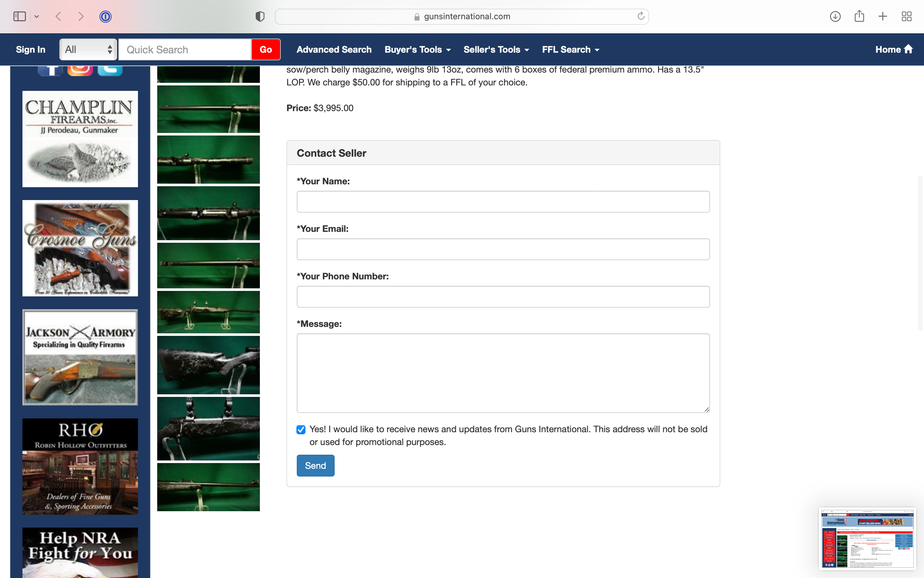Show the tab overview grid
The width and height of the screenshot is (924, 578).
click(x=906, y=16)
